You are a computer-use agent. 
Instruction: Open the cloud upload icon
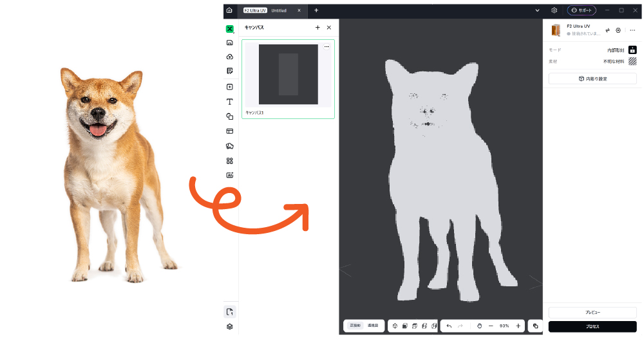point(230,57)
